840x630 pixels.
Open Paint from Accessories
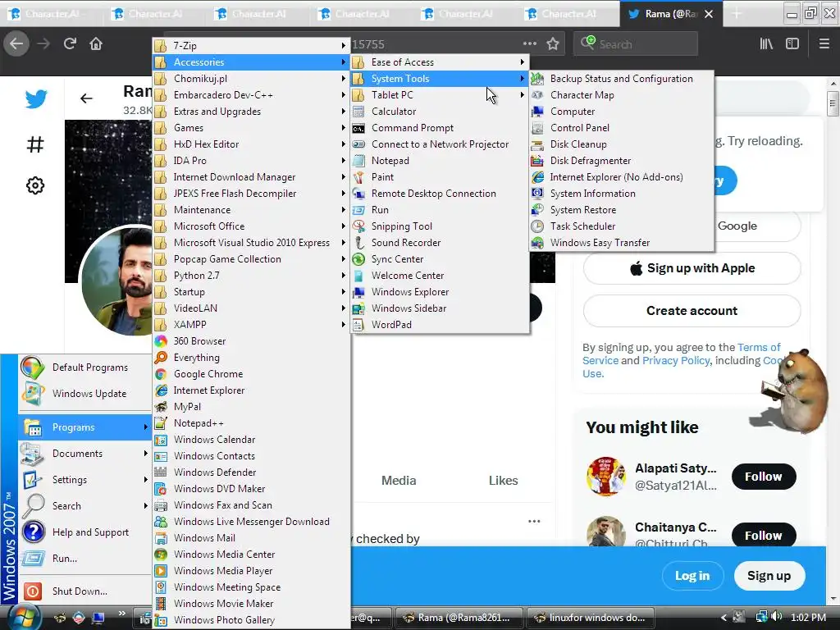pyautogui.click(x=440, y=177)
